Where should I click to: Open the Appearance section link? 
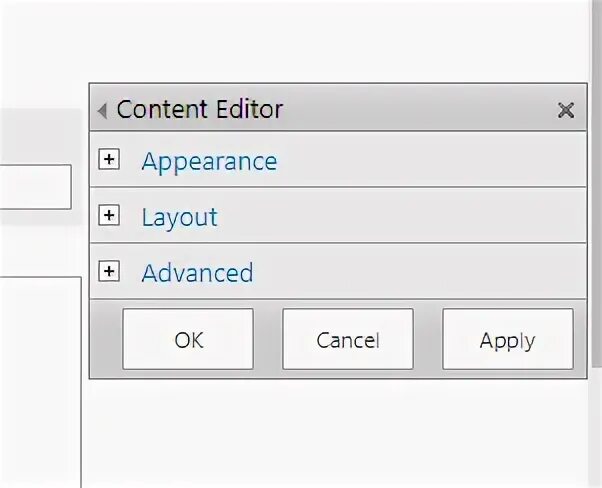pos(209,161)
